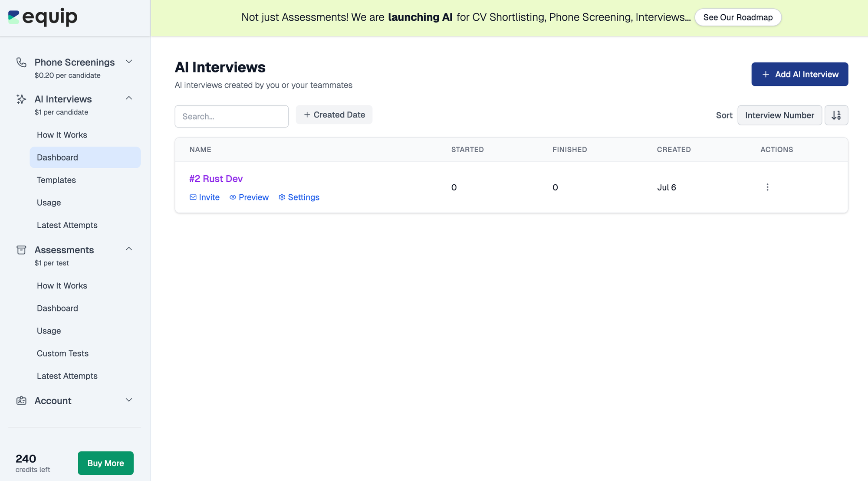Open Preview via the eye icon
This screenshot has width=868, height=481.
click(x=233, y=197)
